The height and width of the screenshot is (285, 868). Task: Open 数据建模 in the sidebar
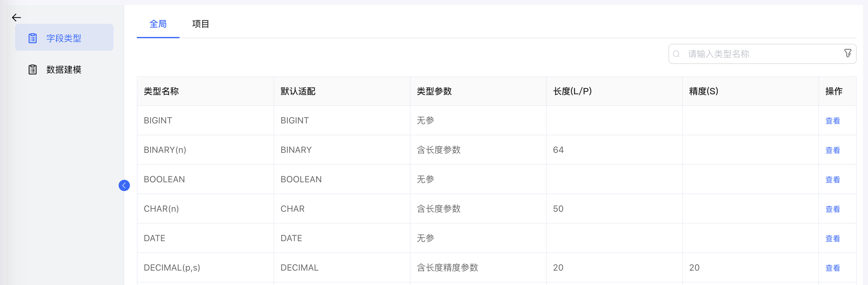tap(64, 70)
